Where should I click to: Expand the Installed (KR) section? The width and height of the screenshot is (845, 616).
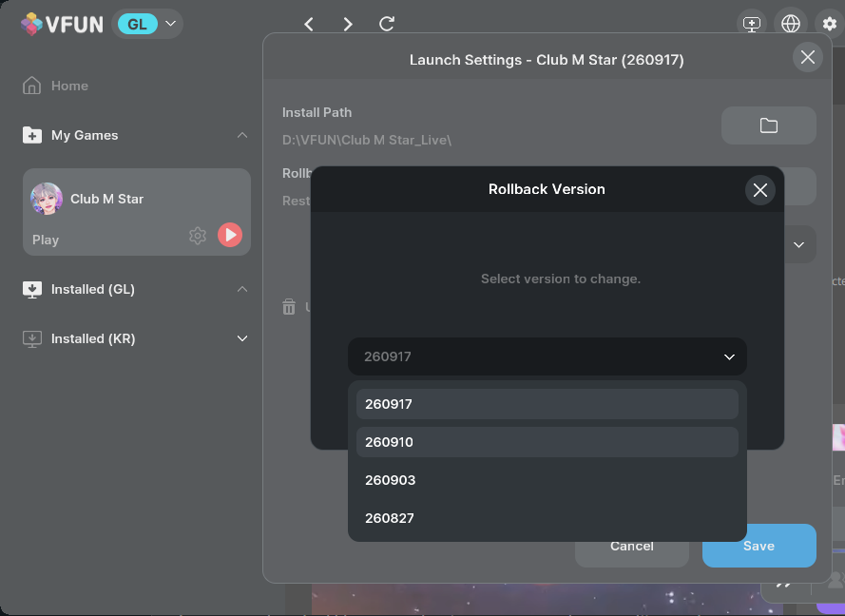(x=242, y=338)
